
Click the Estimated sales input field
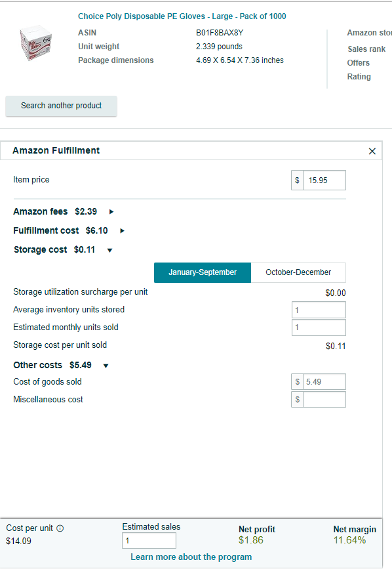(149, 540)
